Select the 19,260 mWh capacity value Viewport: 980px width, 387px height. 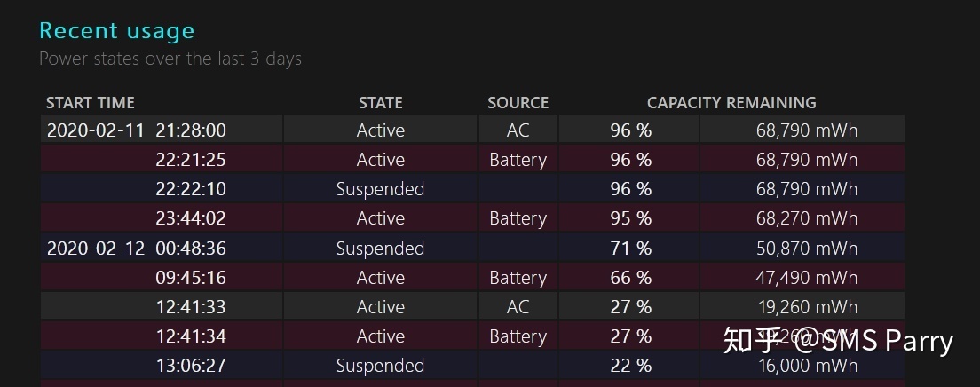point(807,307)
